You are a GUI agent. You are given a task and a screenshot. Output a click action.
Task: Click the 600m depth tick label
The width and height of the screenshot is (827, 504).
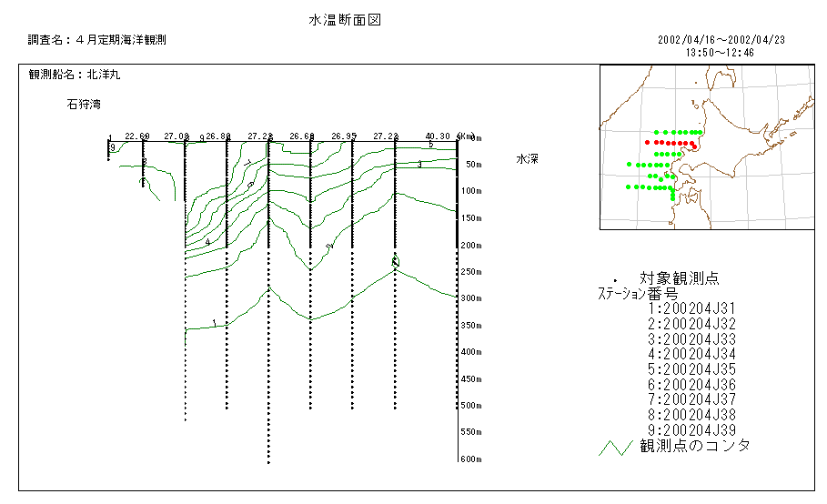point(469,459)
